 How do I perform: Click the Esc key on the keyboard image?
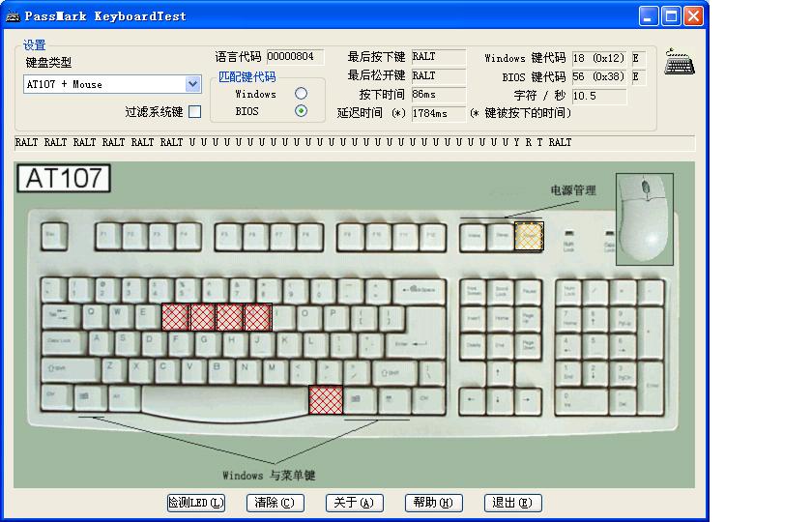pyautogui.click(x=54, y=237)
